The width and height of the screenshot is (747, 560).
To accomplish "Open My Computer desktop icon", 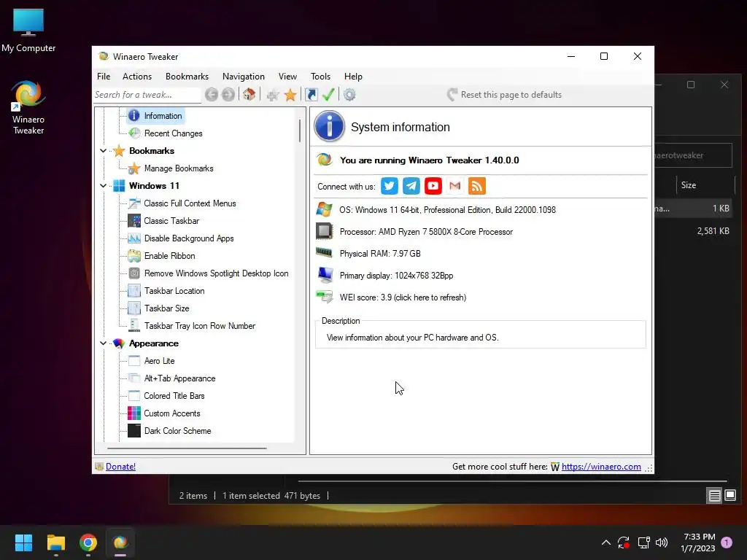I will [28, 31].
